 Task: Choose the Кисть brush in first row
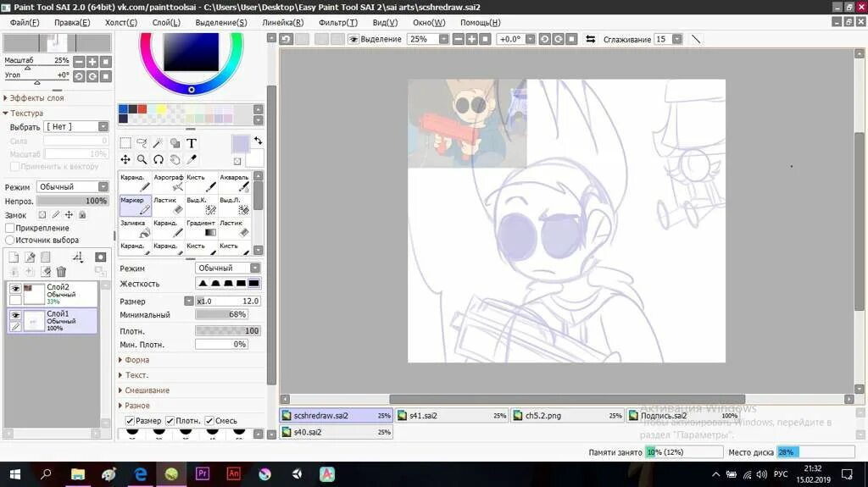(x=201, y=183)
